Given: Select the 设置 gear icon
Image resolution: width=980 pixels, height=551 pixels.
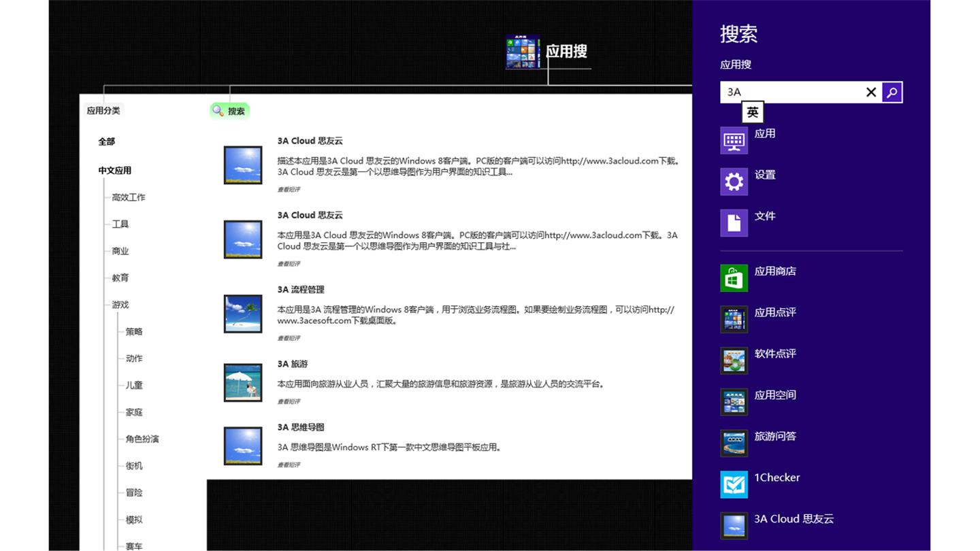Looking at the screenshot, I should coord(734,182).
